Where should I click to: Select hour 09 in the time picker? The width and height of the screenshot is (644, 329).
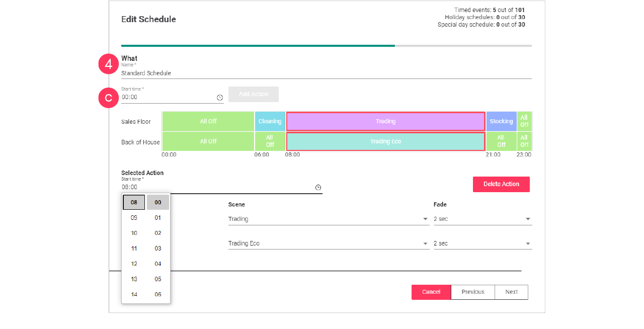coord(133,217)
